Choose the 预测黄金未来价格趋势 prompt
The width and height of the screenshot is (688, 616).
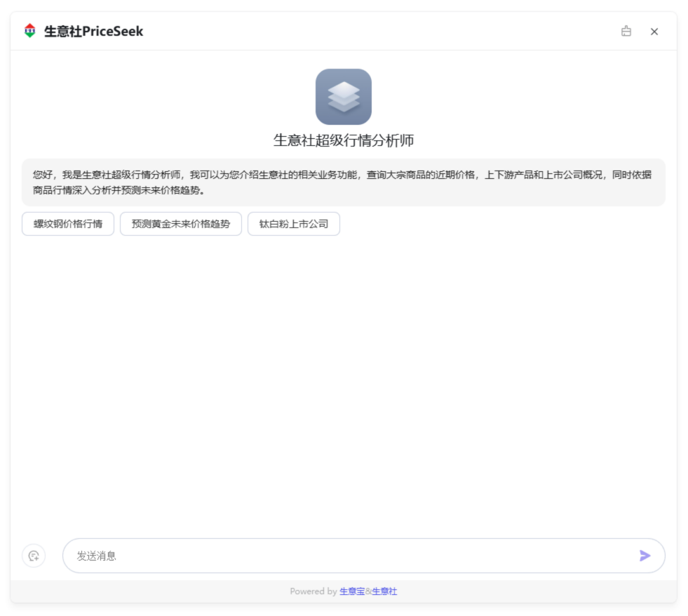[x=181, y=224]
